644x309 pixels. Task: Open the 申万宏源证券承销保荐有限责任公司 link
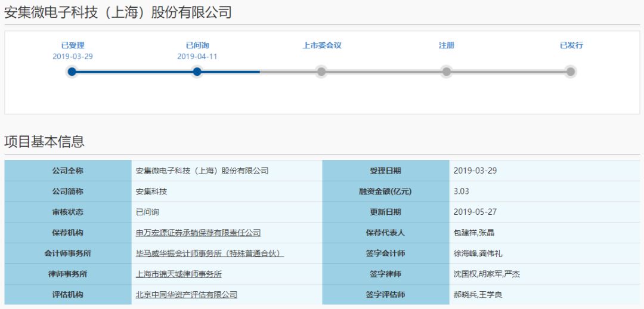click(199, 233)
